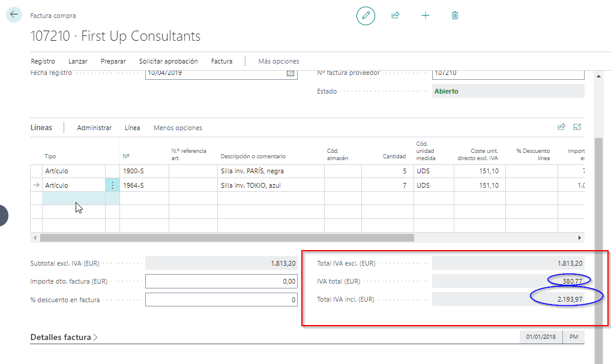The width and height of the screenshot is (611, 364).
Task: Open the Administrar menu in Líneas
Action: pos(94,128)
